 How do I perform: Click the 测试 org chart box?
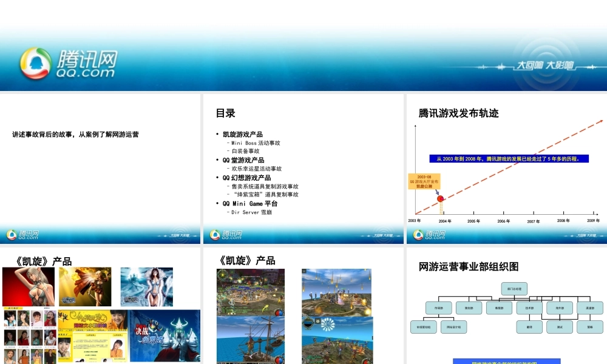pos(560,327)
